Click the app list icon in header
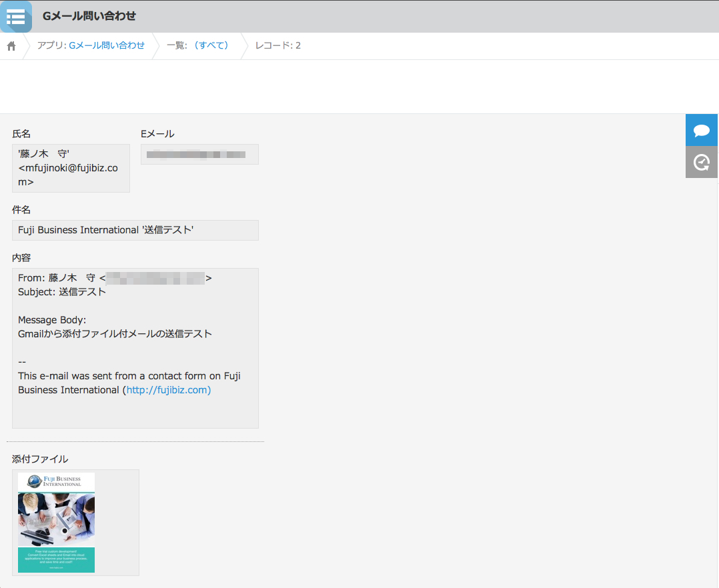The image size is (719, 588). tap(15, 17)
